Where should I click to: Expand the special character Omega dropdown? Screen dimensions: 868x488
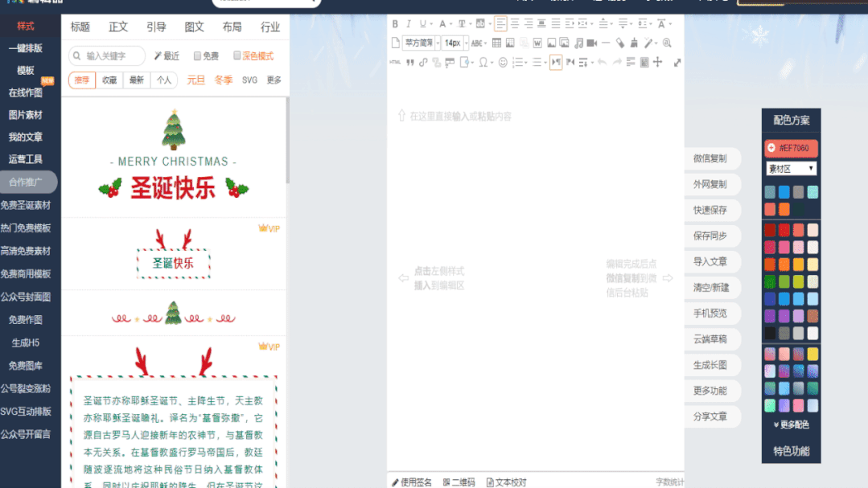[492, 63]
